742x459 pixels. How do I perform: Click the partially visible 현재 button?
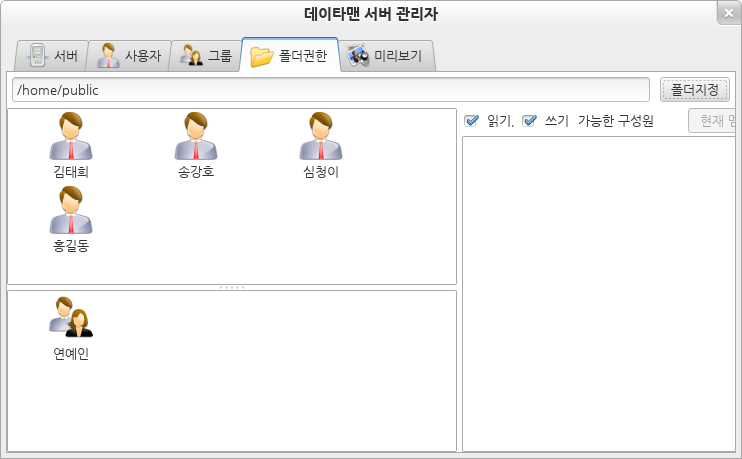pyautogui.click(x=714, y=121)
